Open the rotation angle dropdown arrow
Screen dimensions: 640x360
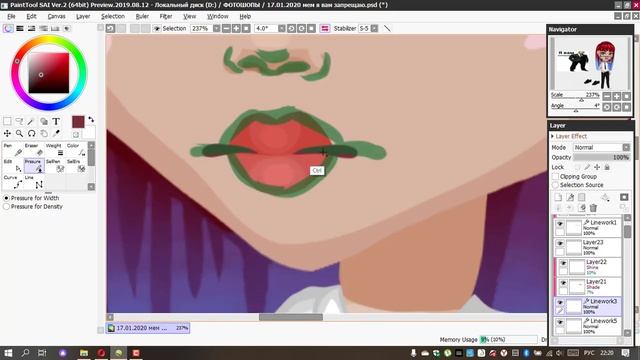click(281, 29)
